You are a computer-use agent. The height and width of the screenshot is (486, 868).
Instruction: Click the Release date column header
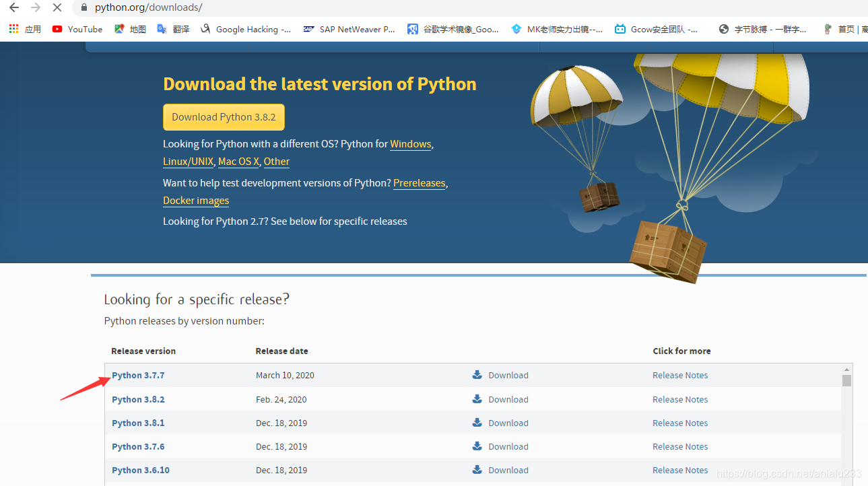pos(281,351)
